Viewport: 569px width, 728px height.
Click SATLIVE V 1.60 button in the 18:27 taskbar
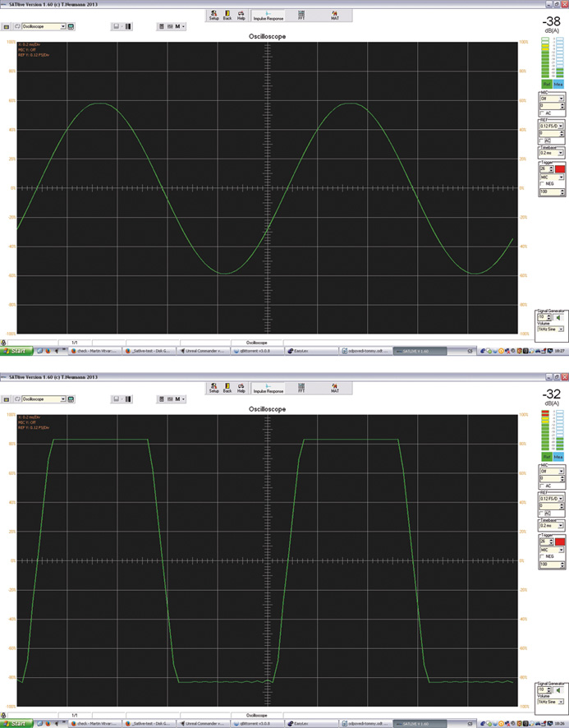[419, 351]
